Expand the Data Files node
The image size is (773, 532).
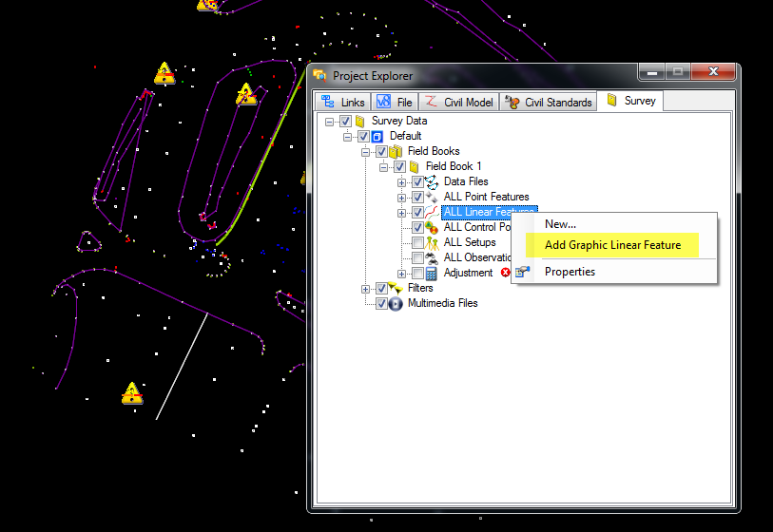pos(402,182)
